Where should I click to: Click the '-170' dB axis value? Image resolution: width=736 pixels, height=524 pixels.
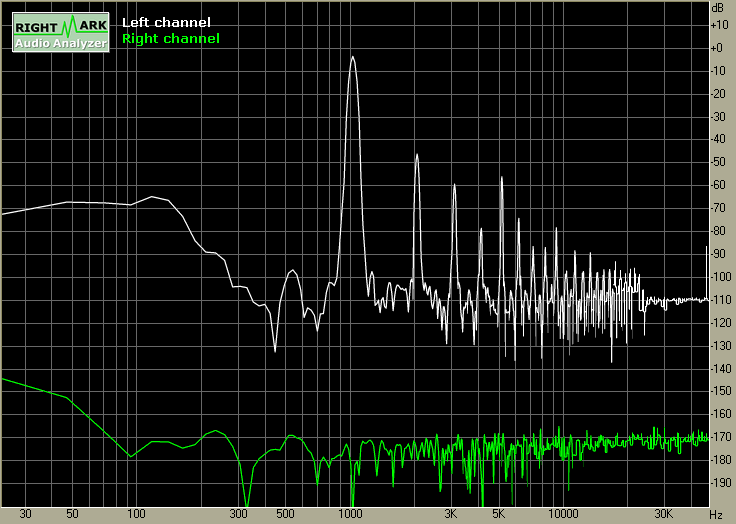pyautogui.click(x=721, y=437)
